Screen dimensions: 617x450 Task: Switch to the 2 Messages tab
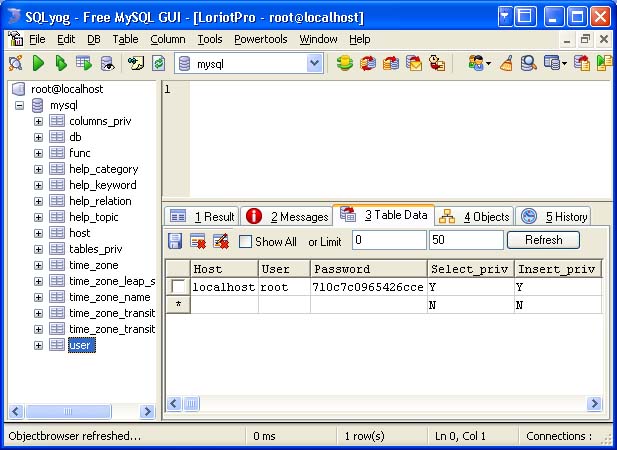coord(288,216)
